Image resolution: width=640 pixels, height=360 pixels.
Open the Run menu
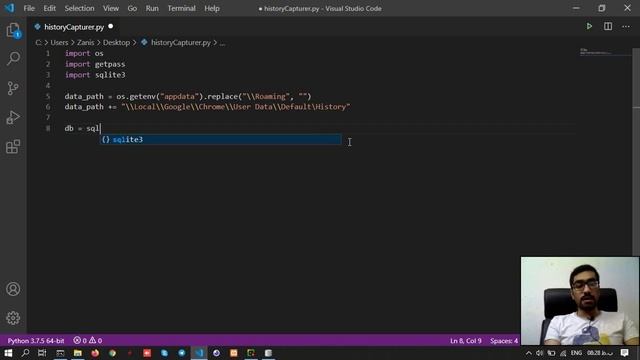tap(152, 8)
